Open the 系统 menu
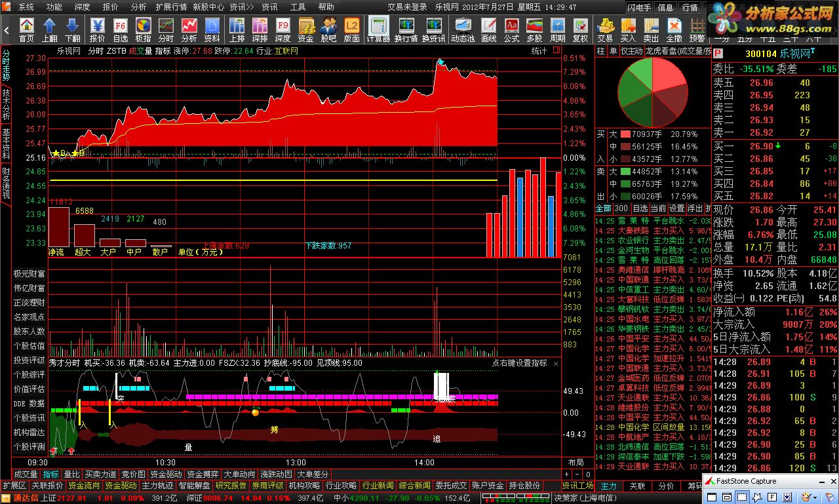The height and width of the screenshot is (504, 839). pyautogui.click(x=26, y=7)
